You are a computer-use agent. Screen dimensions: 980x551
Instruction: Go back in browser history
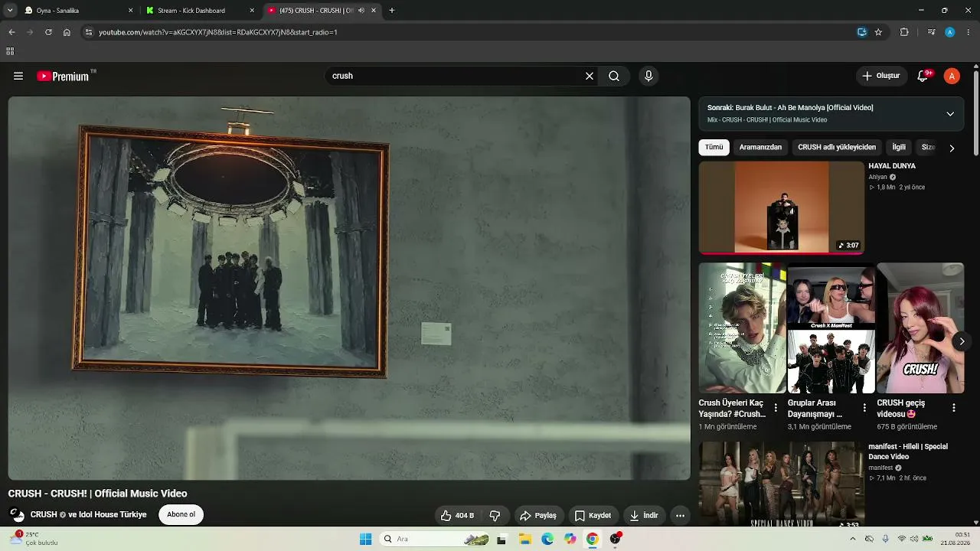pos(11,32)
